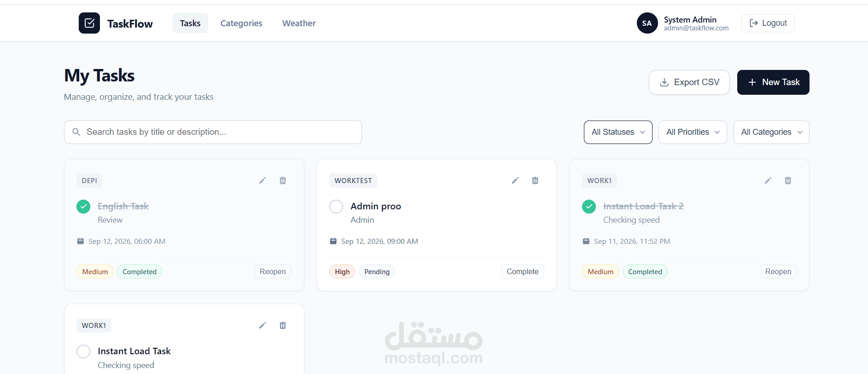Delete the English Task card via trash icon
This screenshot has height=374, width=868.
tap(283, 180)
